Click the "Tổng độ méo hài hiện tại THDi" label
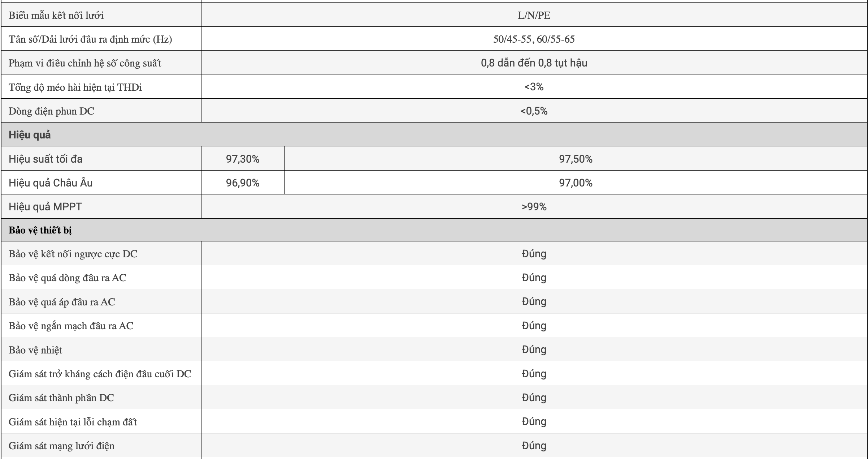This screenshot has width=868, height=459. tap(75, 87)
